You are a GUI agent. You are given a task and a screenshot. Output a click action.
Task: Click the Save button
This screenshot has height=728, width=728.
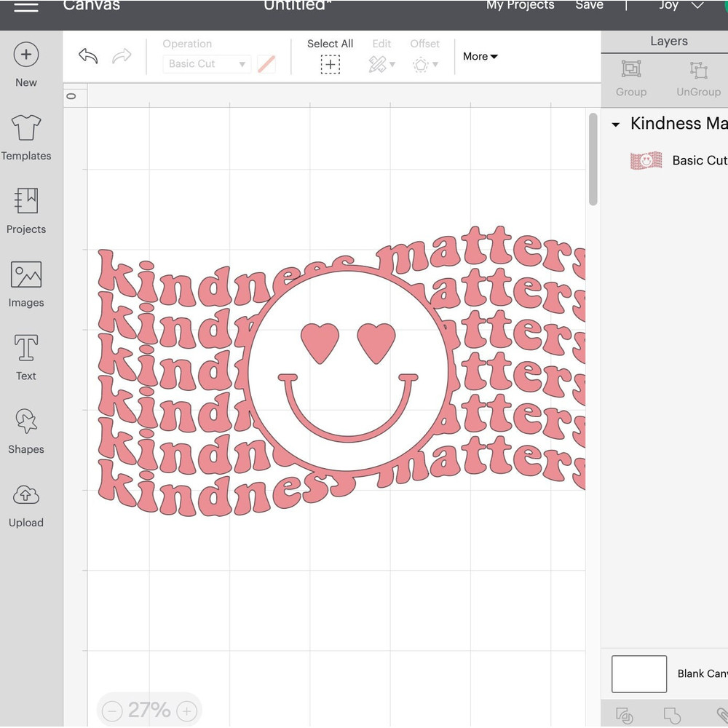tap(589, 6)
